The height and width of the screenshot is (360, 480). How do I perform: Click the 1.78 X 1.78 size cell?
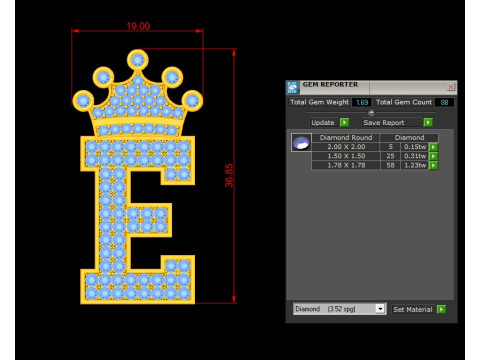[346, 165]
